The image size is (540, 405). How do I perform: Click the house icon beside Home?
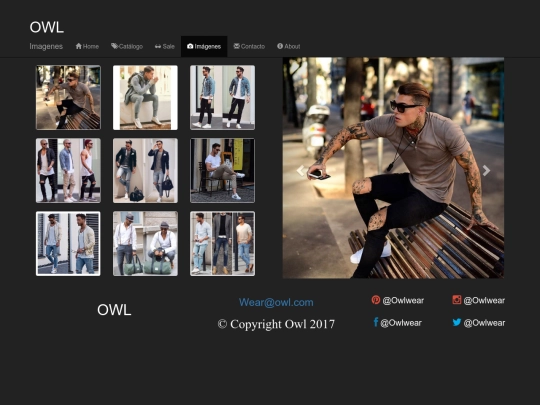(79, 46)
